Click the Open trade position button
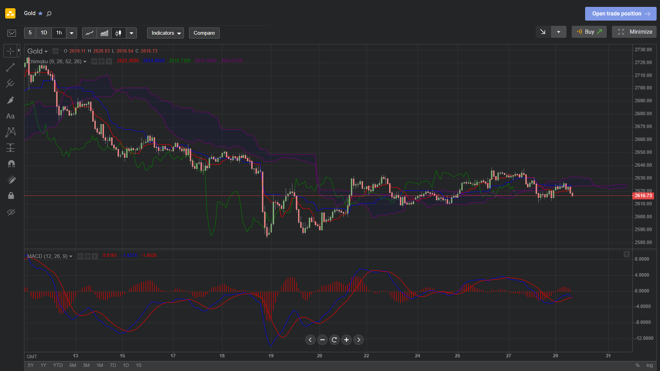The width and height of the screenshot is (660, 371). point(620,13)
